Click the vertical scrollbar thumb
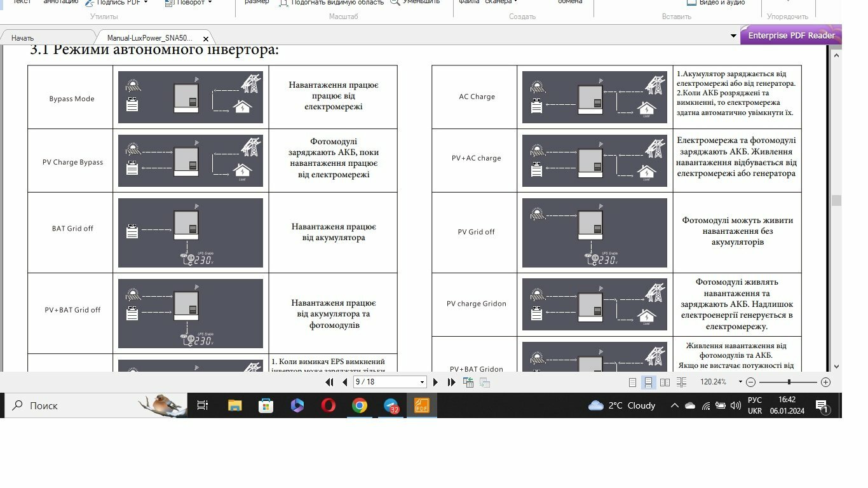This screenshot has width=868, height=488. click(836, 200)
